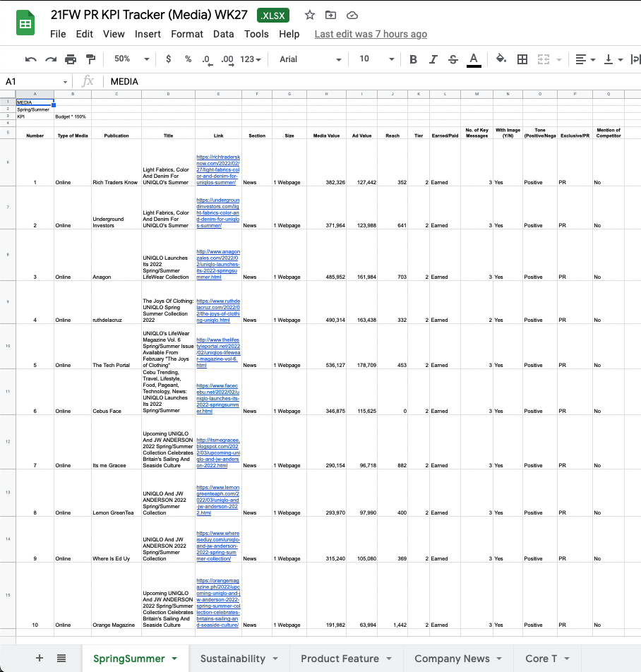Open the Format menu
Image resolution: width=641 pixels, height=672 pixels.
pos(187,35)
